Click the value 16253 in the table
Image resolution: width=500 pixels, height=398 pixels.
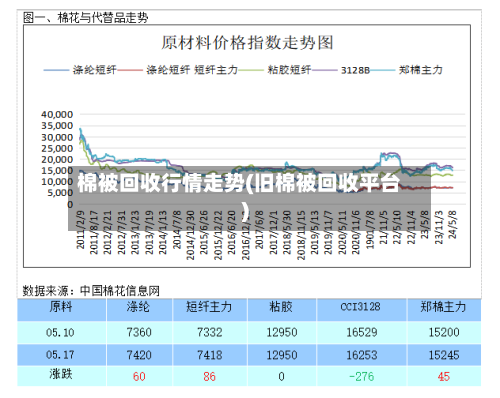(362, 355)
